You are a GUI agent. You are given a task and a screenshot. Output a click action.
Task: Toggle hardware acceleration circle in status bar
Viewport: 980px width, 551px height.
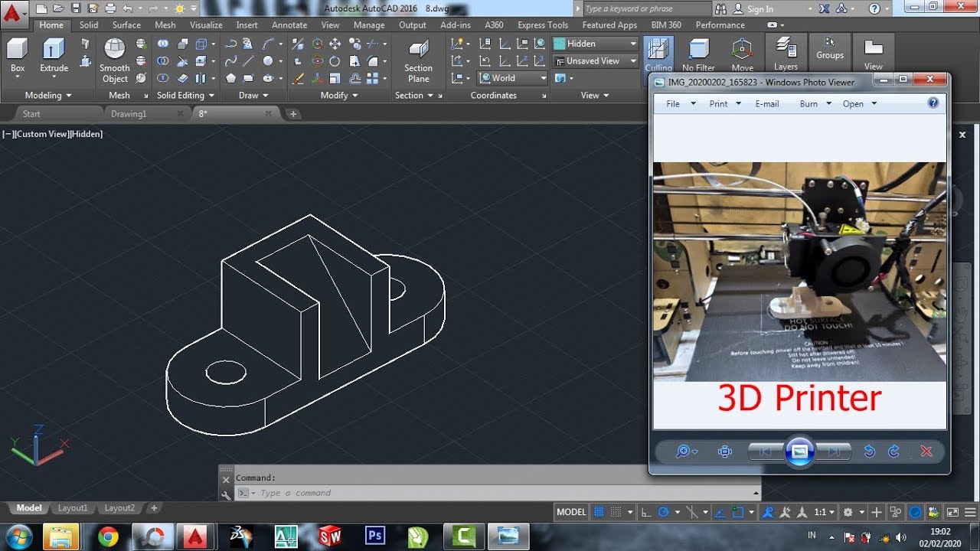pos(915,512)
